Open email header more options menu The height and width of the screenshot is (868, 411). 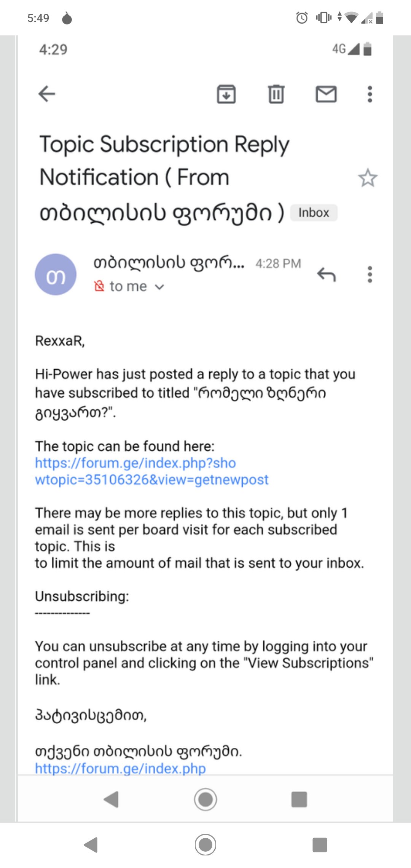click(x=369, y=94)
